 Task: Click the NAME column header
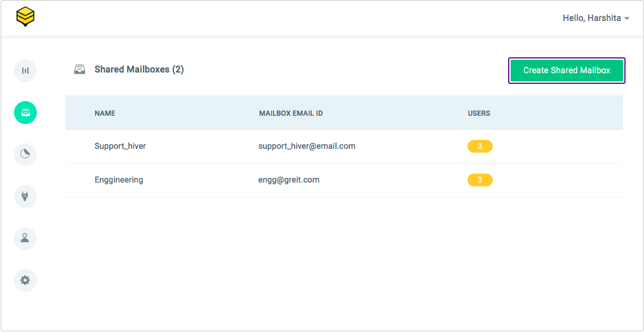click(105, 113)
